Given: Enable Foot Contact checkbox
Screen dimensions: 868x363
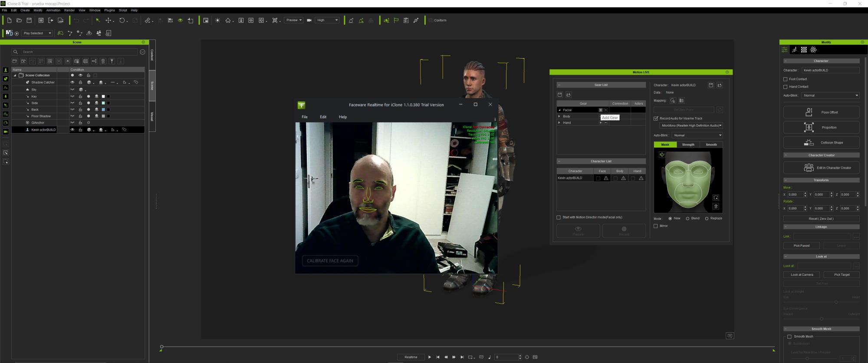Looking at the screenshot, I should [x=785, y=79].
